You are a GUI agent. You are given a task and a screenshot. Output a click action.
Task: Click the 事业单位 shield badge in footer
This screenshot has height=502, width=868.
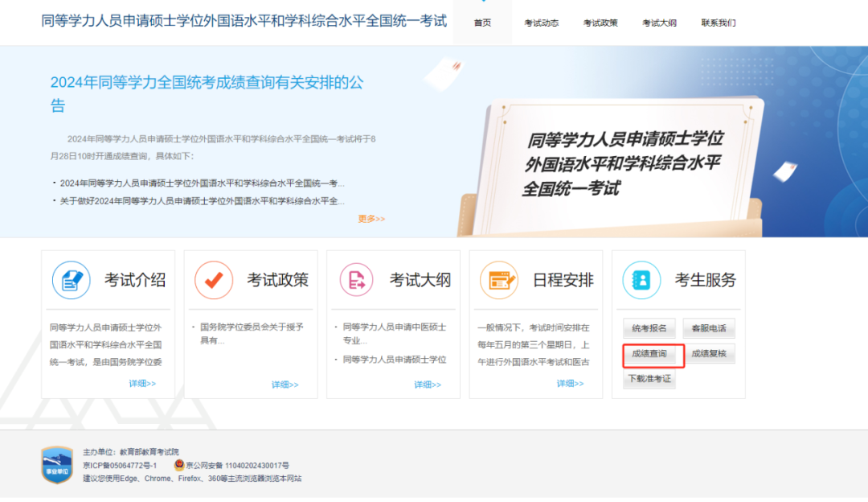click(x=57, y=466)
